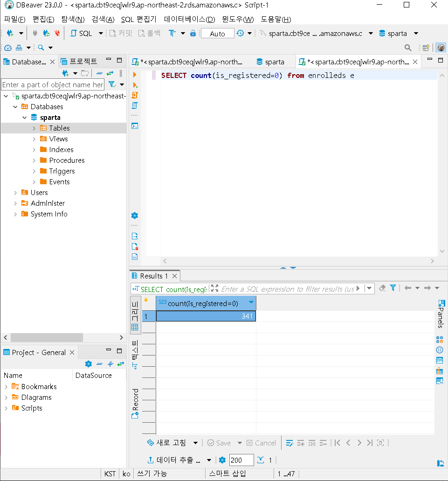The height and width of the screenshot is (481, 448).
Task: Open the 도움말(H) menu
Action: pos(276,19)
